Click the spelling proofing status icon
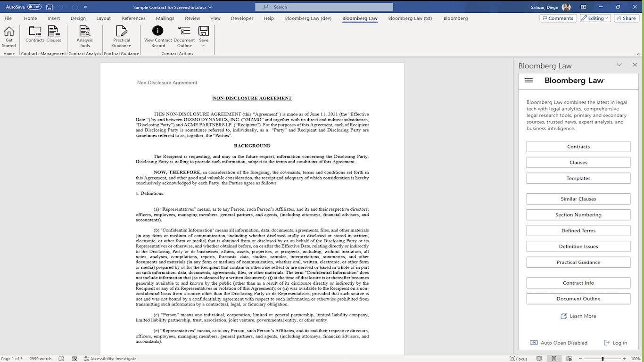The height and width of the screenshot is (362, 644). 61,359
